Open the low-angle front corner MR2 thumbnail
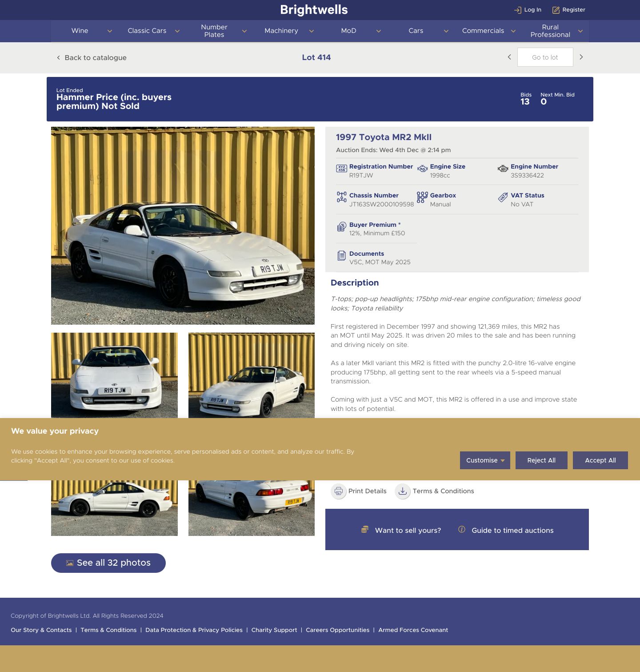 252,375
